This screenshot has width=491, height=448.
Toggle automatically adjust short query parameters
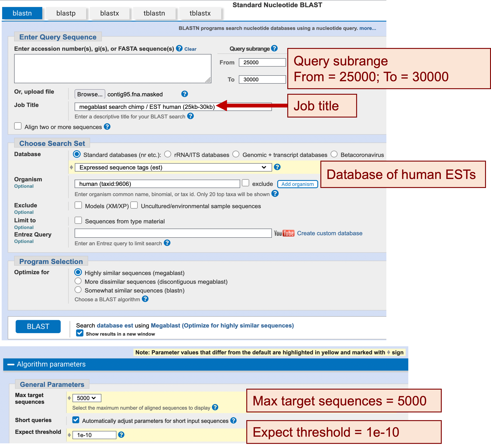pyautogui.click(x=76, y=420)
